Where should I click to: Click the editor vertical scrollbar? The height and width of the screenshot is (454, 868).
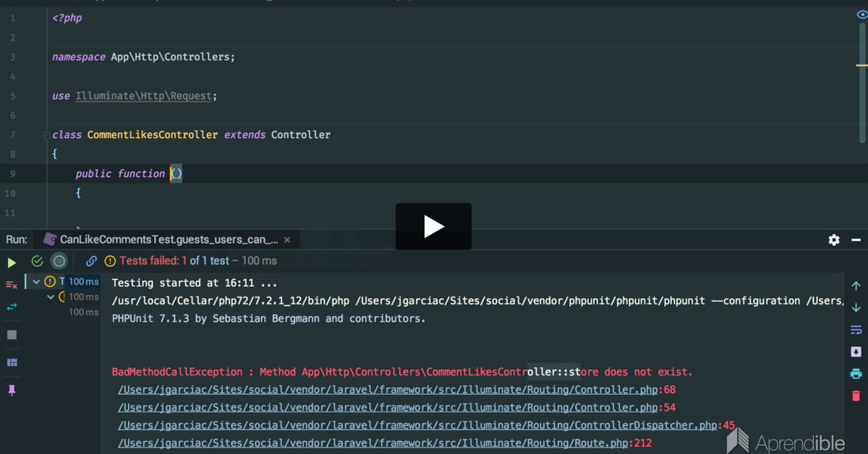pyautogui.click(x=861, y=82)
